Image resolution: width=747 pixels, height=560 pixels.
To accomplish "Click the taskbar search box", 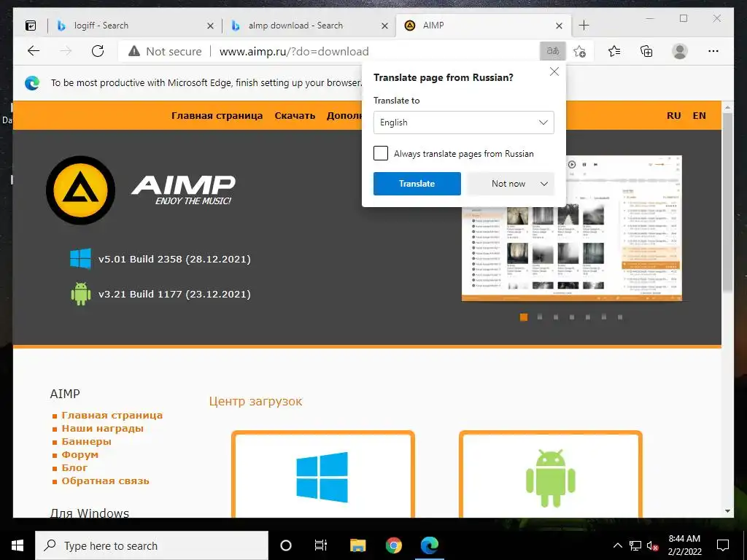I will pyautogui.click(x=152, y=545).
